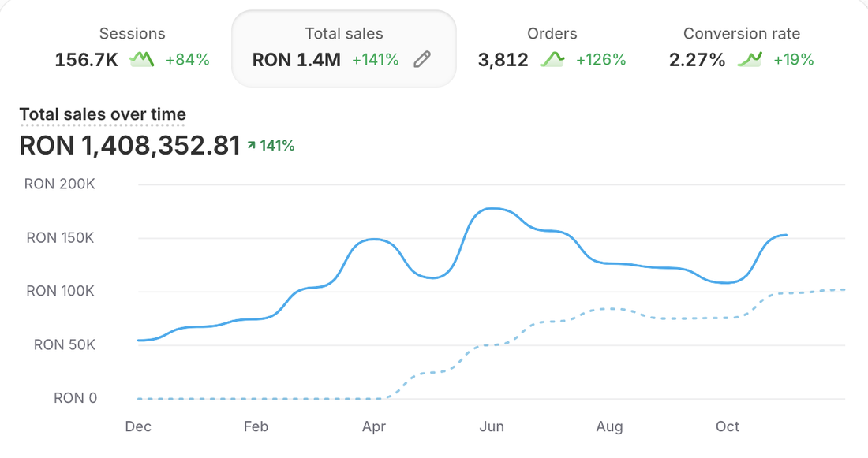Click the RON 1,408,352.81 total value
This screenshot has height=458, width=868.
tap(130, 146)
